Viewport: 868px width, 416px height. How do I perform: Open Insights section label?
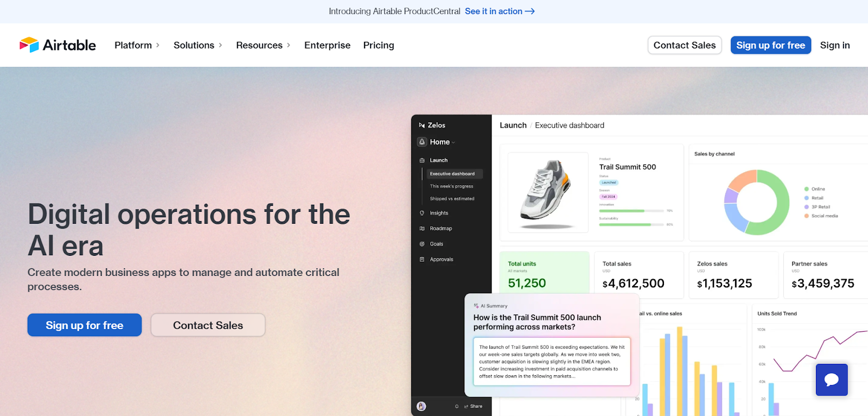click(439, 213)
